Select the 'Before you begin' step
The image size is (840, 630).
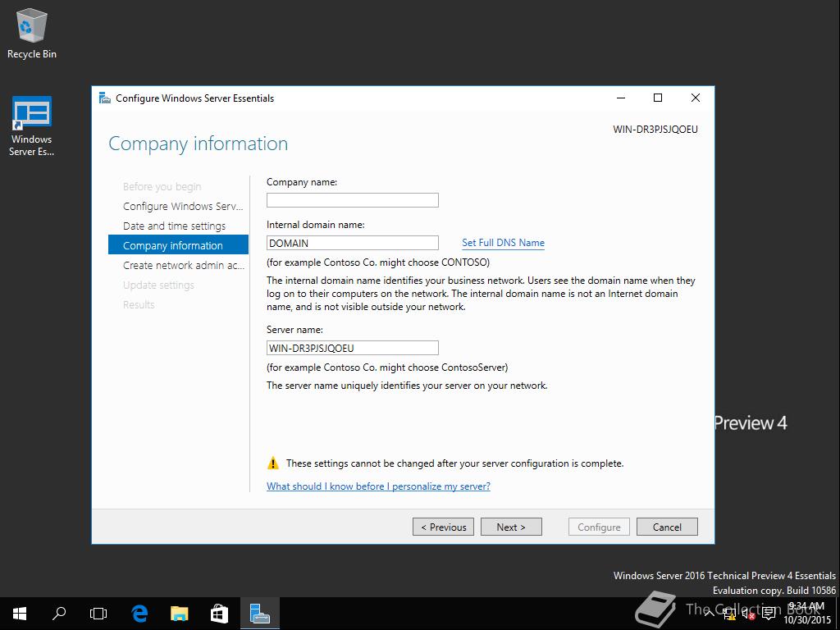162,186
